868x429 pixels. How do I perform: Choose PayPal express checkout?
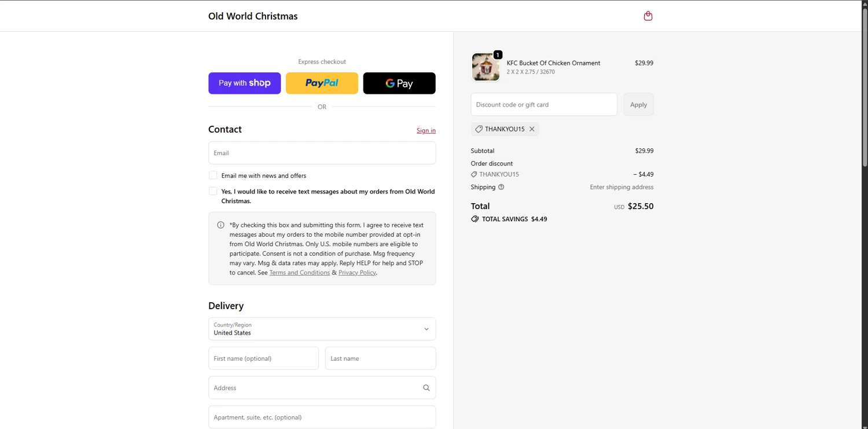click(322, 83)
